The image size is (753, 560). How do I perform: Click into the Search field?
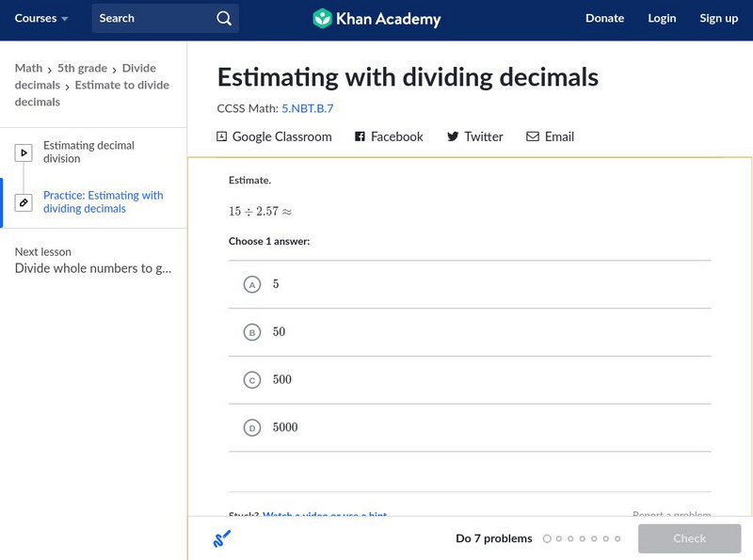click(151, 18)
